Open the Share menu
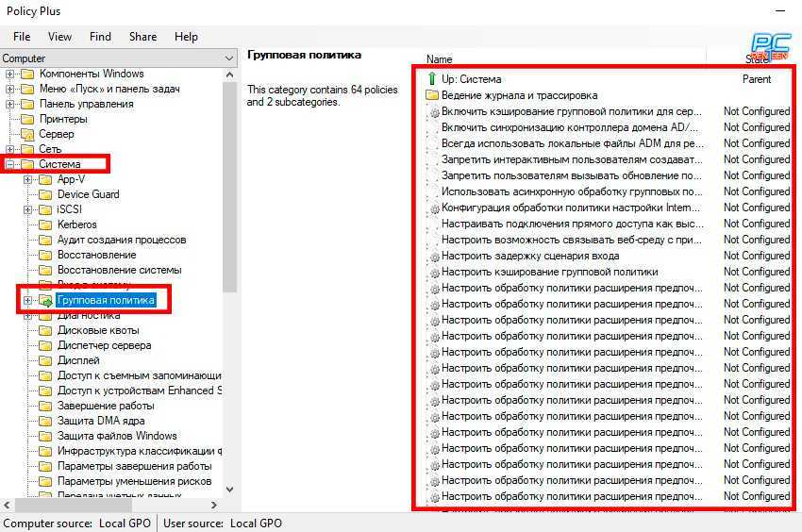 (142, 37)
